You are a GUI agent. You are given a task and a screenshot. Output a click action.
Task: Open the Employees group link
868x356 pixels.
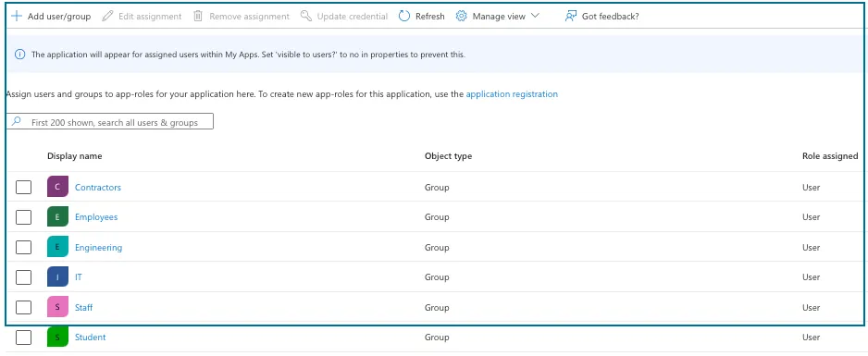click(x=96, y=216)
